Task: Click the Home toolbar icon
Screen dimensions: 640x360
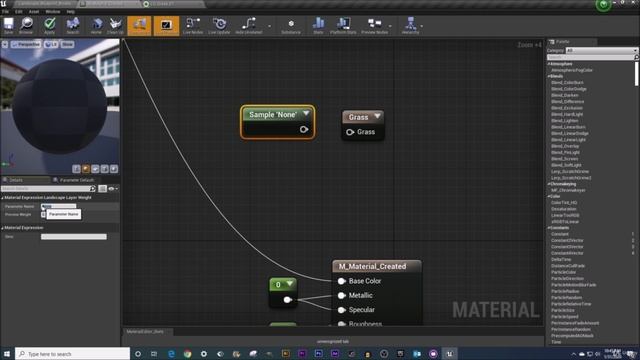Action: click(x=96, y=26)
